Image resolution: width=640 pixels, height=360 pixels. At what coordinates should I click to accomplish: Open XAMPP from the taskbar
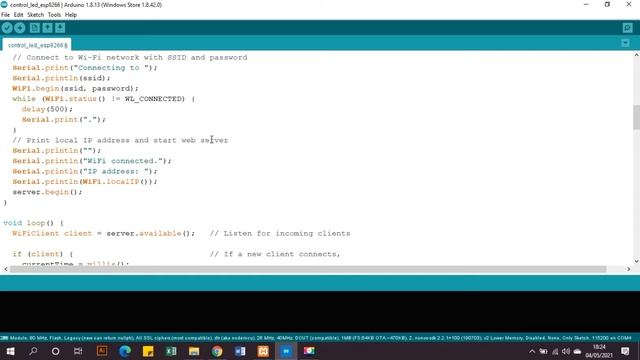[263, 351]
